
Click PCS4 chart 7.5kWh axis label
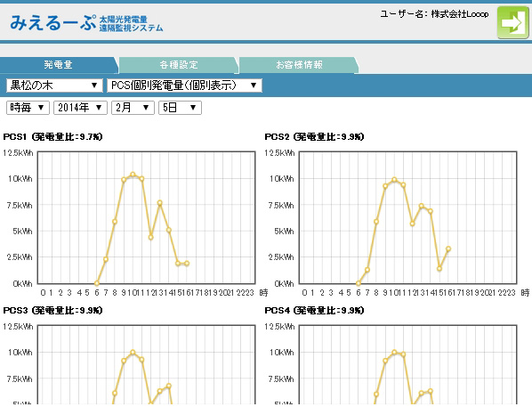[281, 379]
